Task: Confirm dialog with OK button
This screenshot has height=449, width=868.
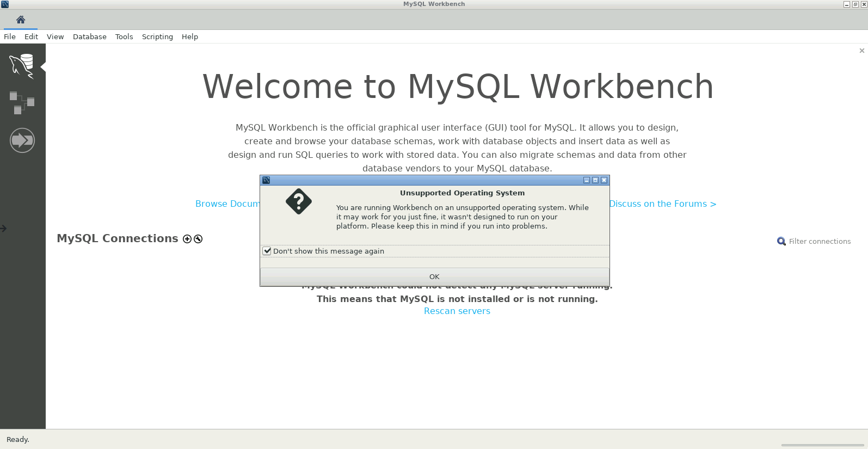Action: (434, 276)
